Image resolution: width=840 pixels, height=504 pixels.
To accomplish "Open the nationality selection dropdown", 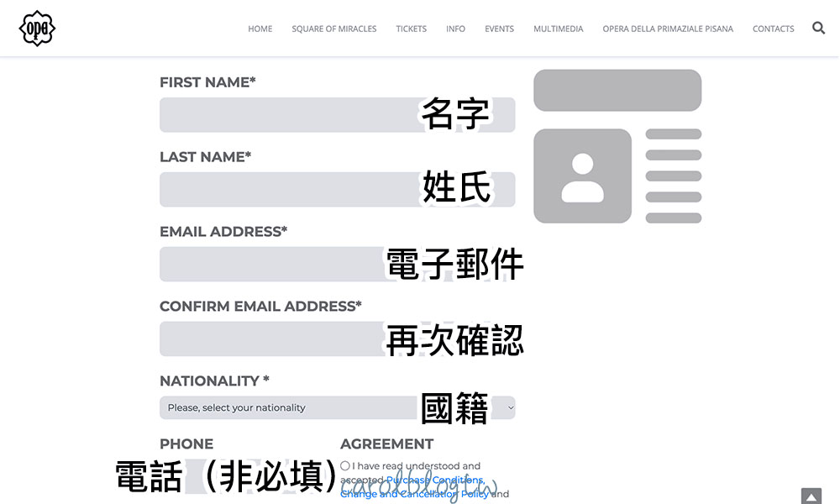I will [x=337, y=407].
